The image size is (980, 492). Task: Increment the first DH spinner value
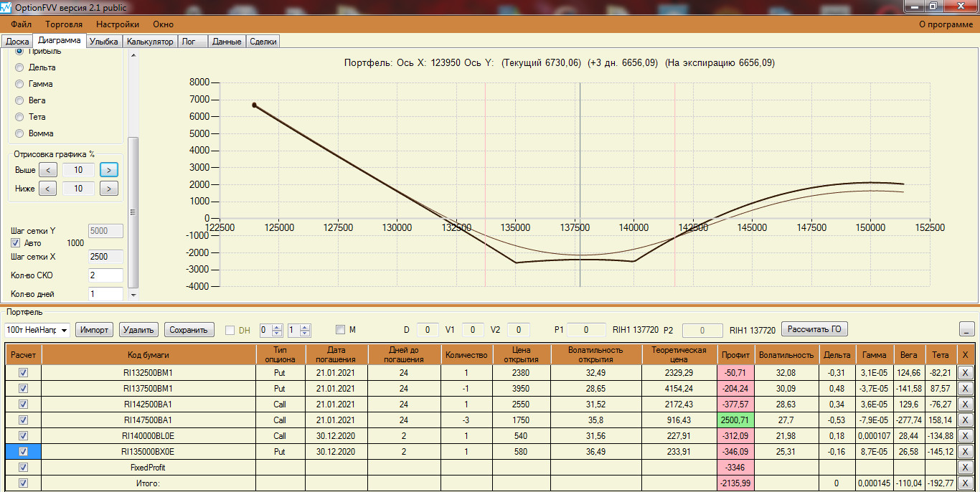(277, 327)
